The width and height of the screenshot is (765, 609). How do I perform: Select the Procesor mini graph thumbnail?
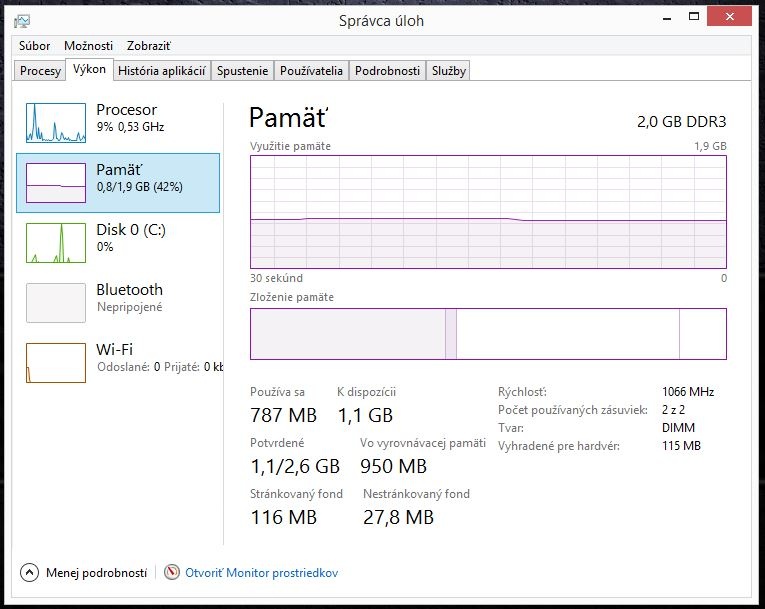tap(56, 122)
